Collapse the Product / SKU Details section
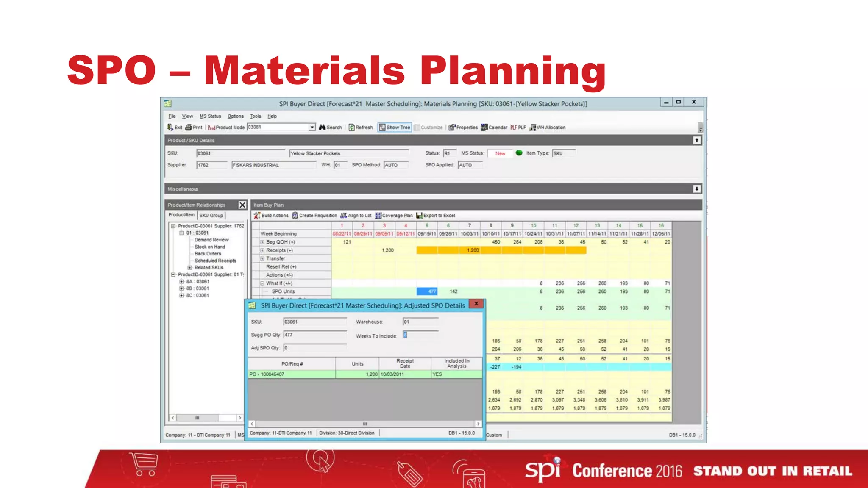 point(697,140)
